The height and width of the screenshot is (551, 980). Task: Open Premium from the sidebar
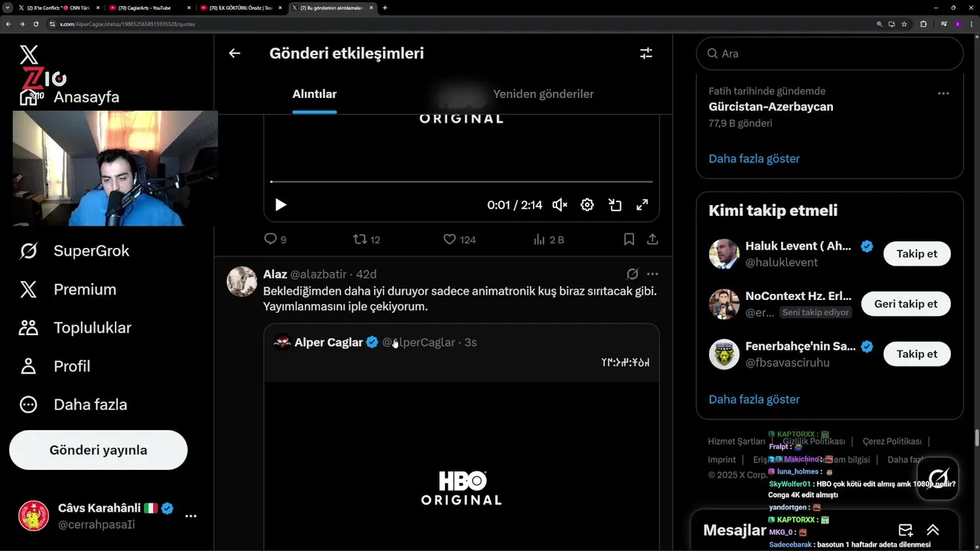[x=67, y=289]
